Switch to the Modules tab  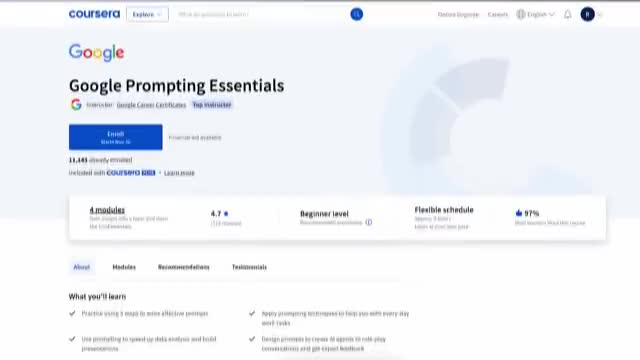[x=124, y=267]
